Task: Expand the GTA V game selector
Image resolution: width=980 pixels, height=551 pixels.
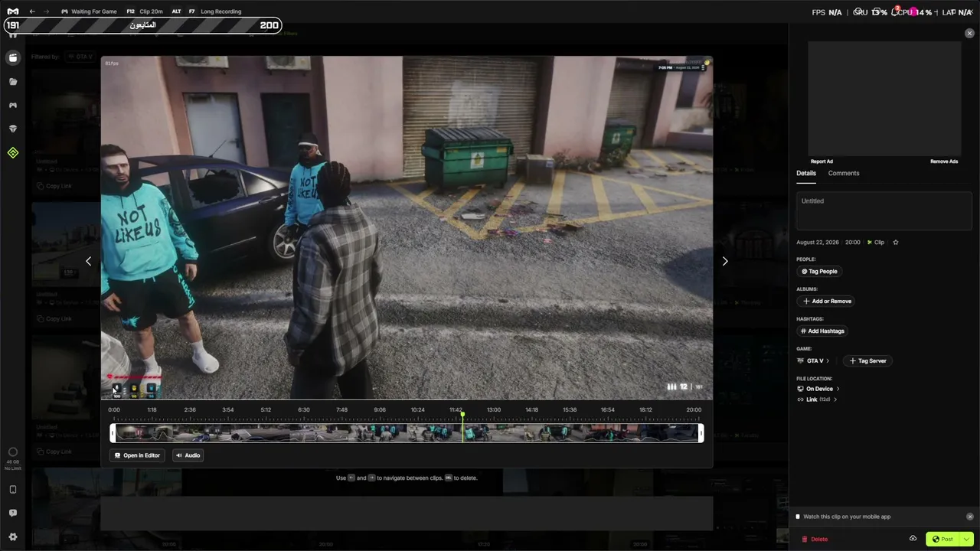Action: [x=814, y=361]
